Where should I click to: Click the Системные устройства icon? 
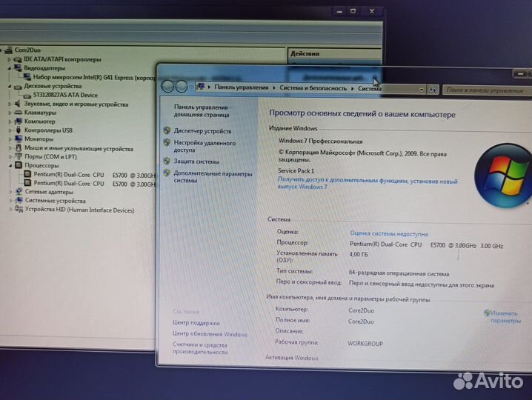pyautogui.click(x=19, y=201)
